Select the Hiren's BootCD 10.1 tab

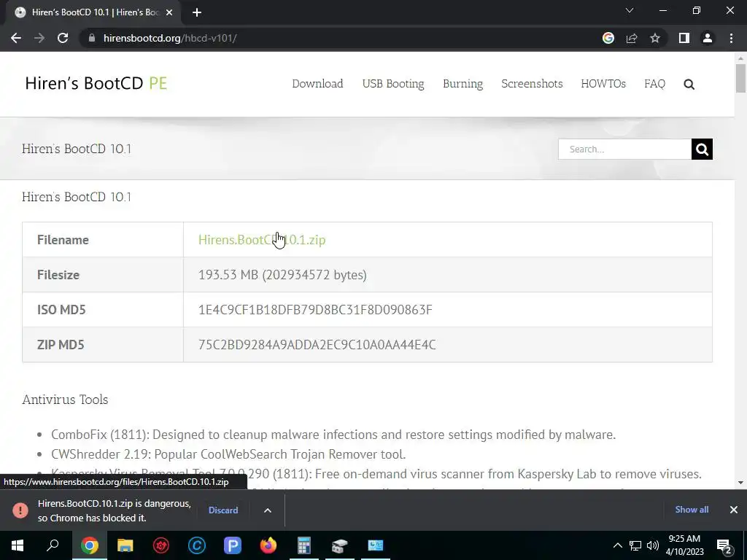pyautogui.click(x=93, y=12)
